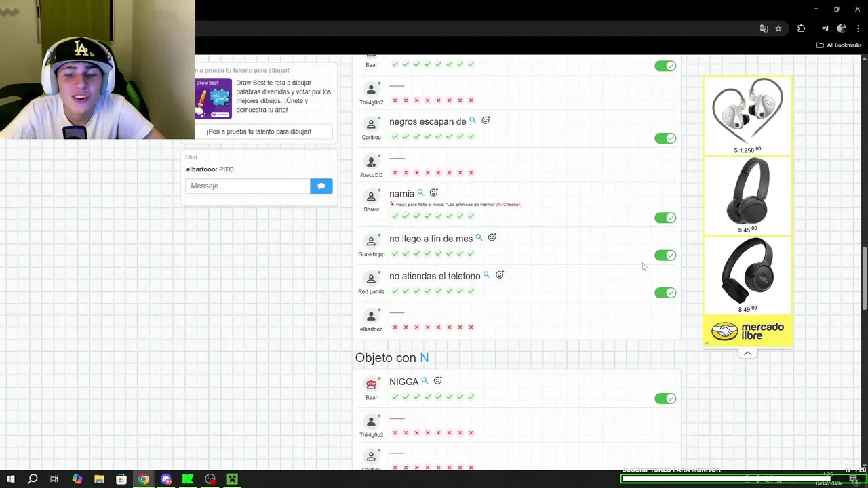The height and width of the screenshot is (488, 868).
Task: Click Bear's avatar in Objeto con N
Action: (x=371, y=384)
